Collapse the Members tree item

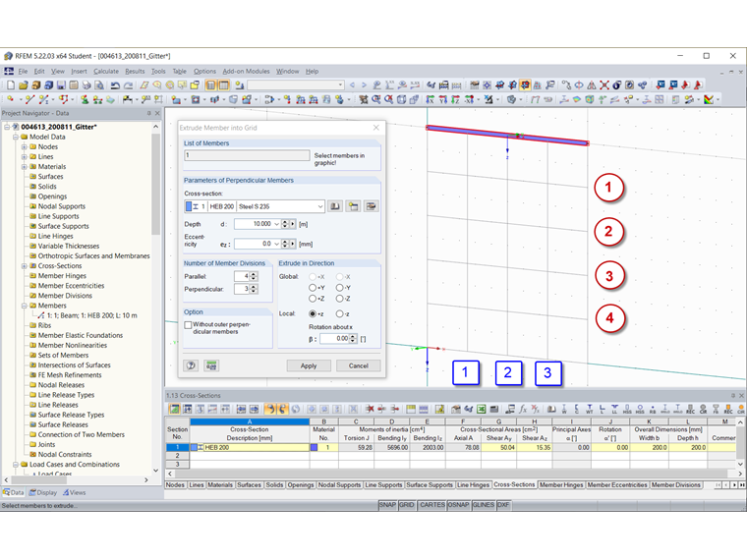pyautogui.click(x=24, y=306)
